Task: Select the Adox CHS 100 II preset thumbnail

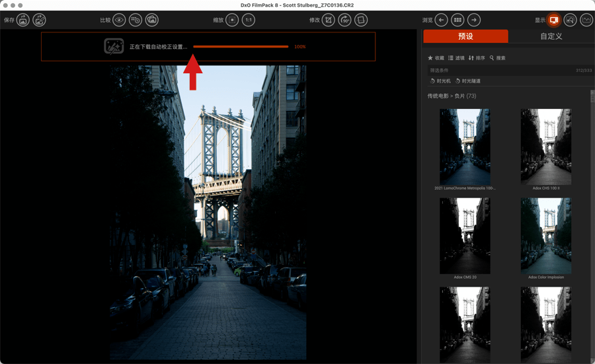Action: (545, 147)
